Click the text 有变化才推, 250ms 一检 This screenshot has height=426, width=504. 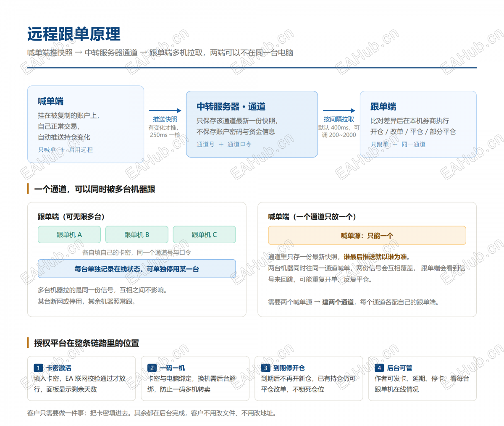coord(165,131)
